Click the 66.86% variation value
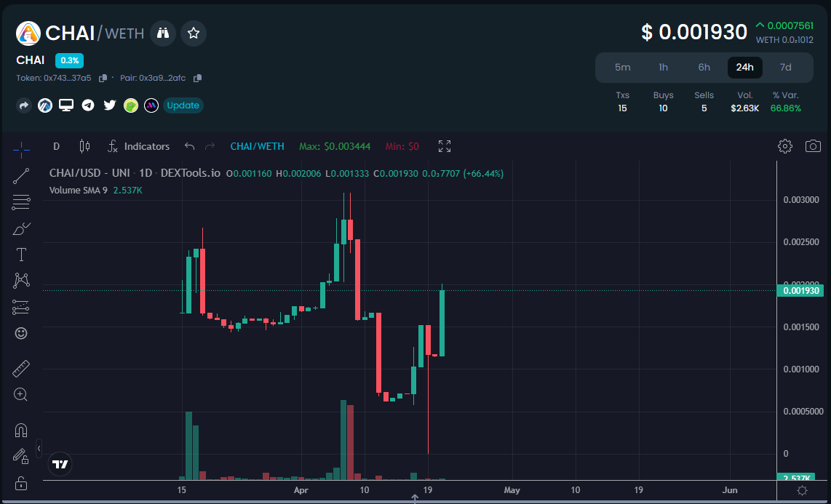 point(786,108)
